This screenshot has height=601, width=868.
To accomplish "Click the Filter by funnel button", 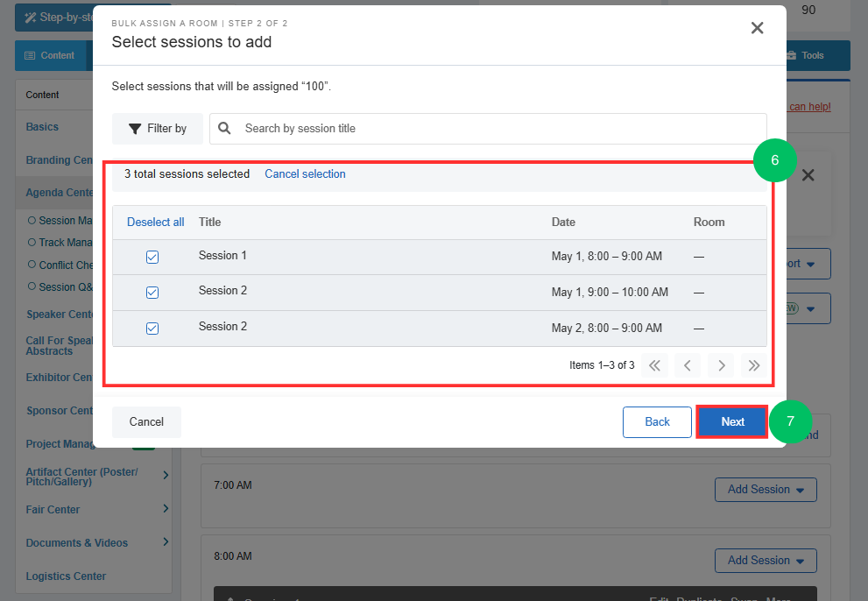I will tap(157, 129).
